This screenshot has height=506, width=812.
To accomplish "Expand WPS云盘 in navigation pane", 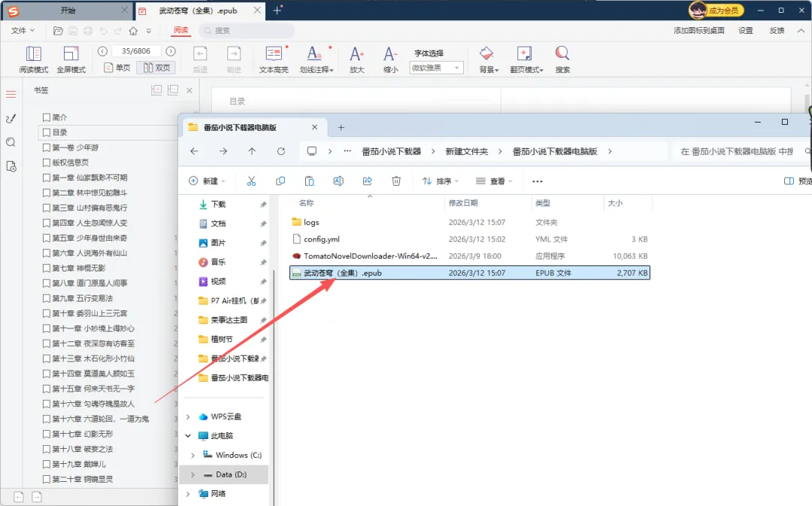I will [188, 417].
